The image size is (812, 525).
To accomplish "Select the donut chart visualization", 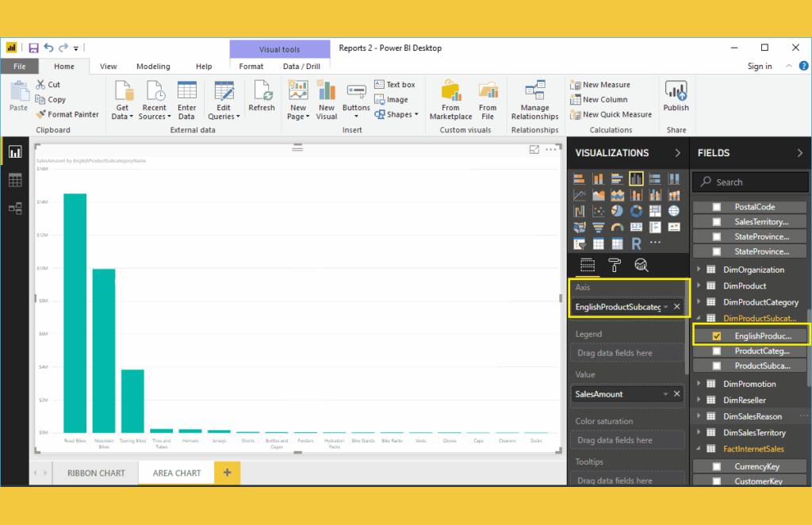I will tap(636, 211).
